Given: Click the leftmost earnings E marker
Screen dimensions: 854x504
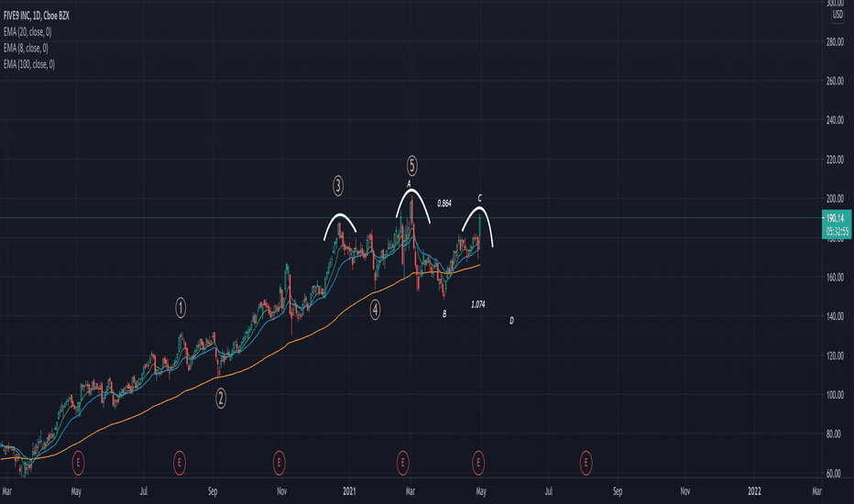Looking at the screenshot, I should [78, 463].
